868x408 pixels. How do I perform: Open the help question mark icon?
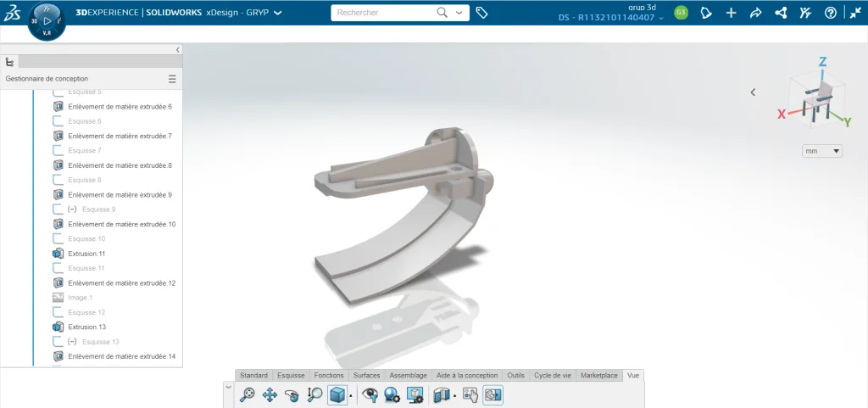click(x=831, y=13)
